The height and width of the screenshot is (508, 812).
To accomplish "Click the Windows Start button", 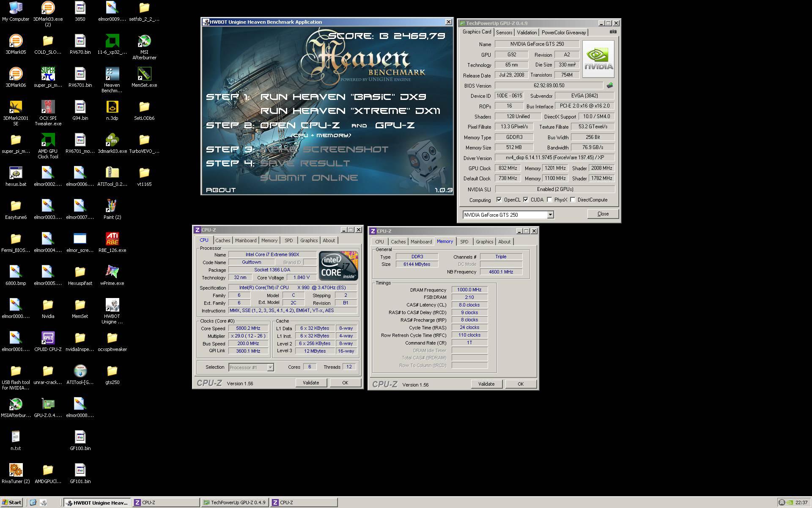I will click(x=12, y=502).
